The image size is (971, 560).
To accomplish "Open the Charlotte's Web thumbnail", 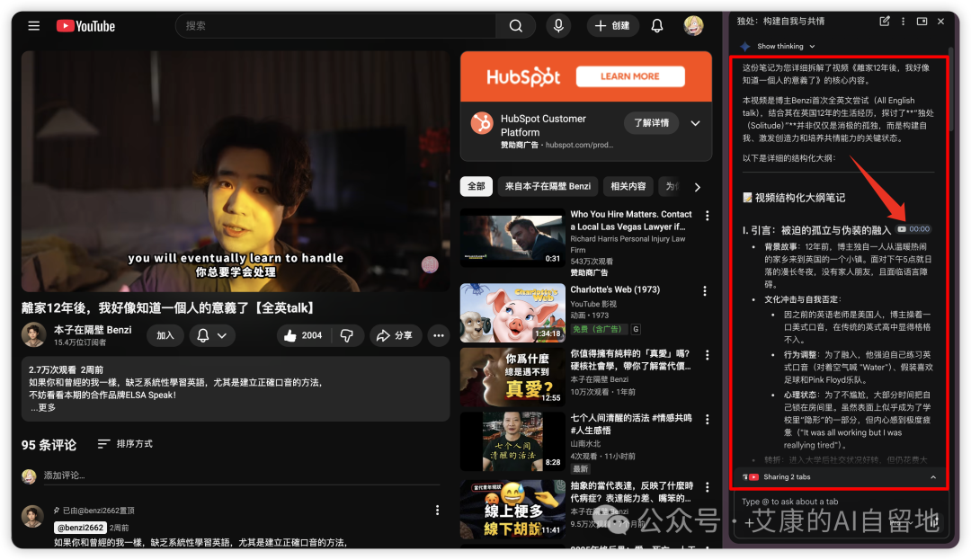I will [x=512, y=313].
